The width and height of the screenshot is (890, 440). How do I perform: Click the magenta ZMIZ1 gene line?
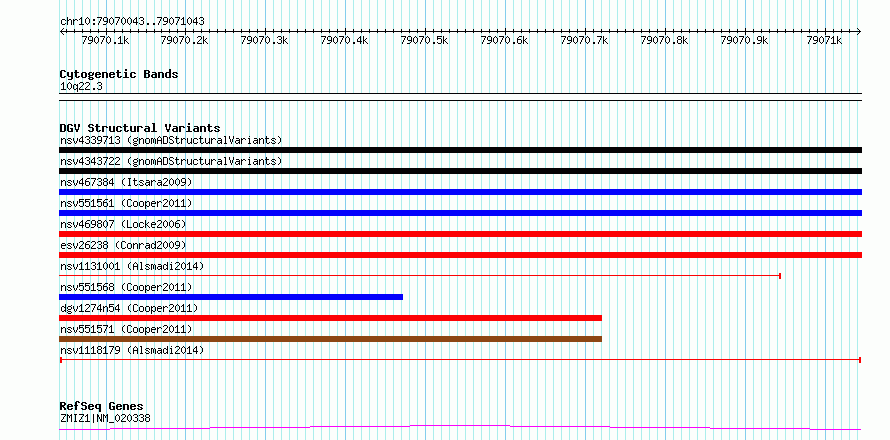[x=460, y=428]
